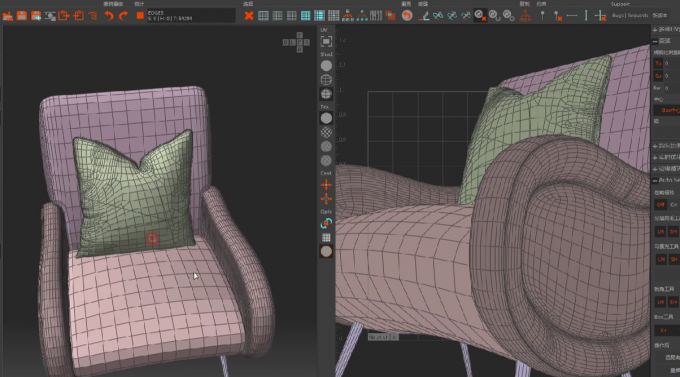This screenshot has height=377, width=680.
Task: Toggle the SH button just above X+
Action: pos(673,302)
